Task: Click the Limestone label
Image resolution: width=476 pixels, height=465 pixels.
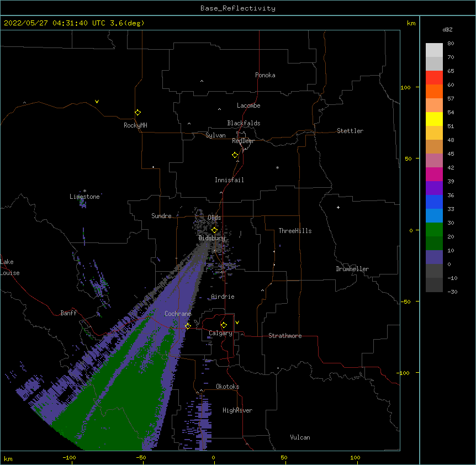Action: (x=84, y=197)
